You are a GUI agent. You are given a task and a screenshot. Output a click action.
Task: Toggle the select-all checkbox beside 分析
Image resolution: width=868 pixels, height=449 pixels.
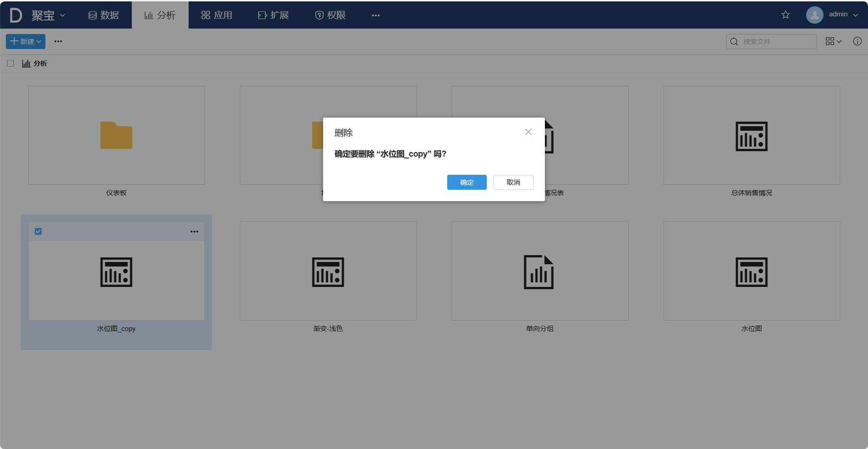[10, 64]
